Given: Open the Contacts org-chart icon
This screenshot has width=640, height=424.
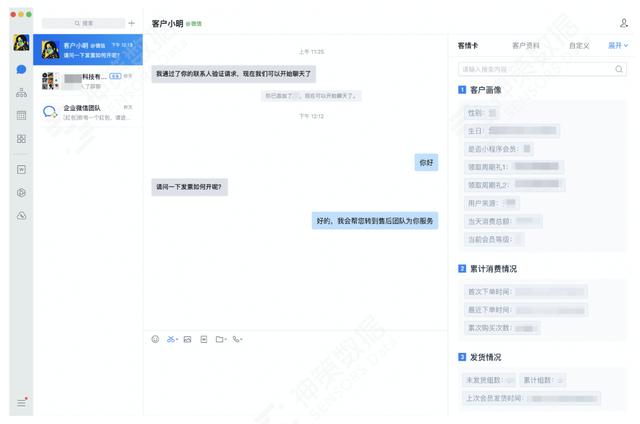Looking at the screenshot, I should 21,93.
